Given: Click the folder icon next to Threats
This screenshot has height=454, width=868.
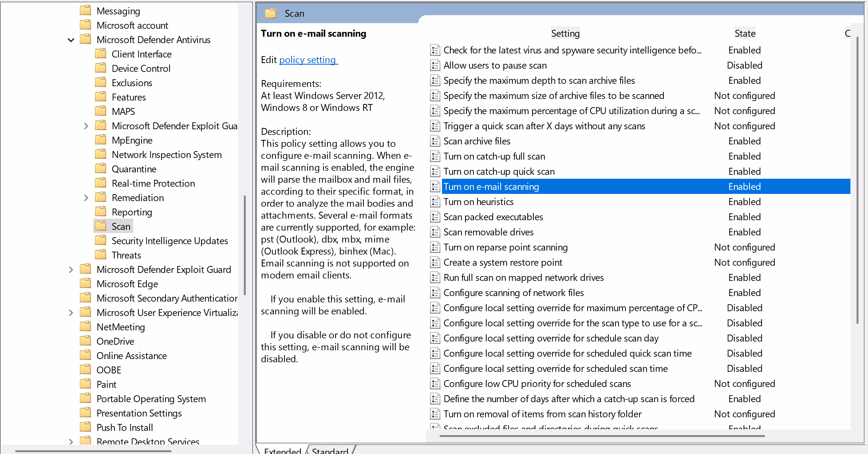Looking at the screenshot, I should 101,255.
